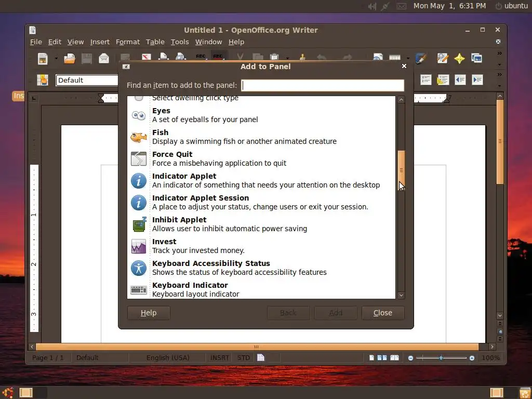
Task: Click the Help button in Add to Panel
Action: (x=149, y=313)
